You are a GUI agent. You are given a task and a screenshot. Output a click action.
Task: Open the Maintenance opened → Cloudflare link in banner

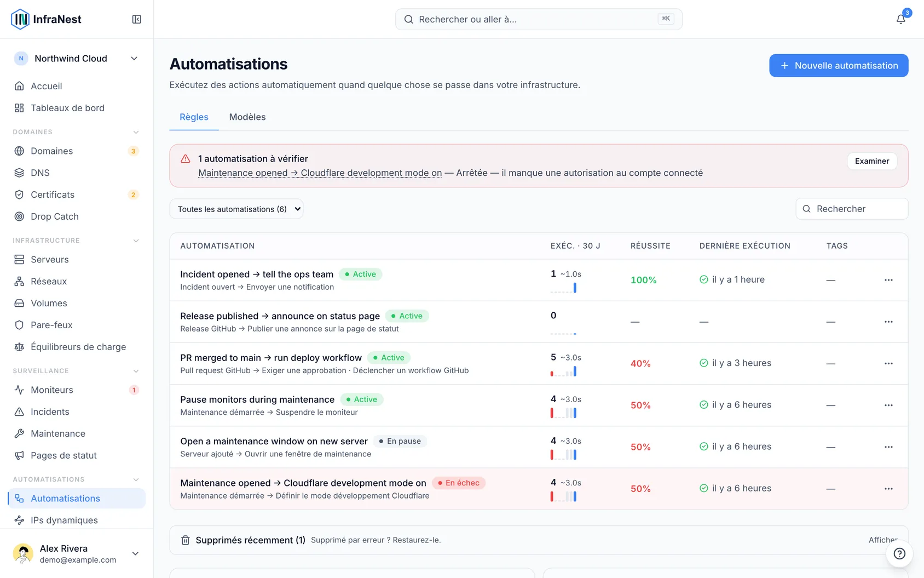pos(320,173)
